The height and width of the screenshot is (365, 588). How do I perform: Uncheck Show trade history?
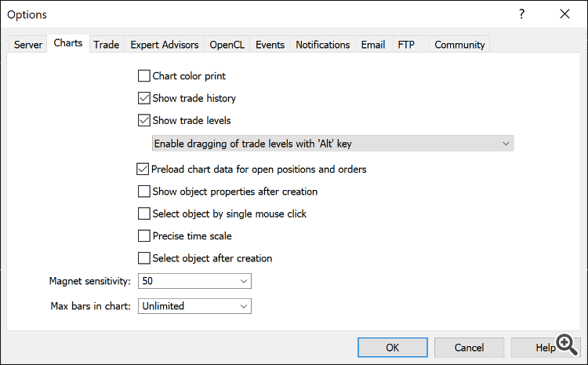tap(143, 98)
